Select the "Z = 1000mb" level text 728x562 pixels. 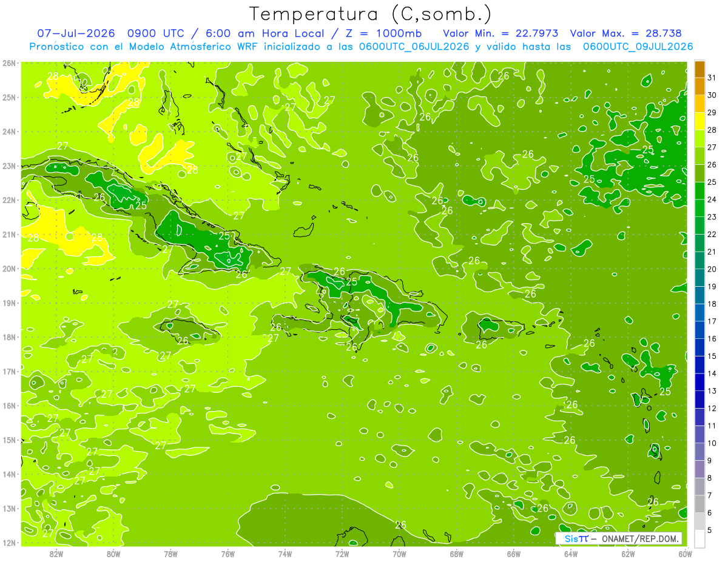click(x=383, y=33)
